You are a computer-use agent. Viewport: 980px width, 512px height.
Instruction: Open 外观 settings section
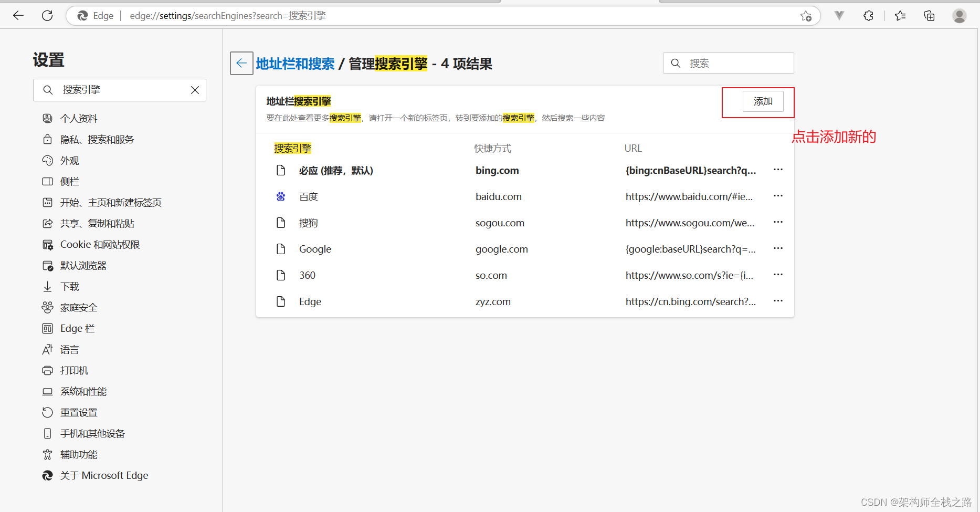(70, 160)
